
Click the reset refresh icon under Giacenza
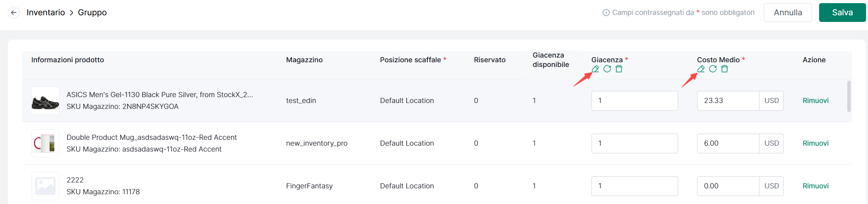point(607,69)
